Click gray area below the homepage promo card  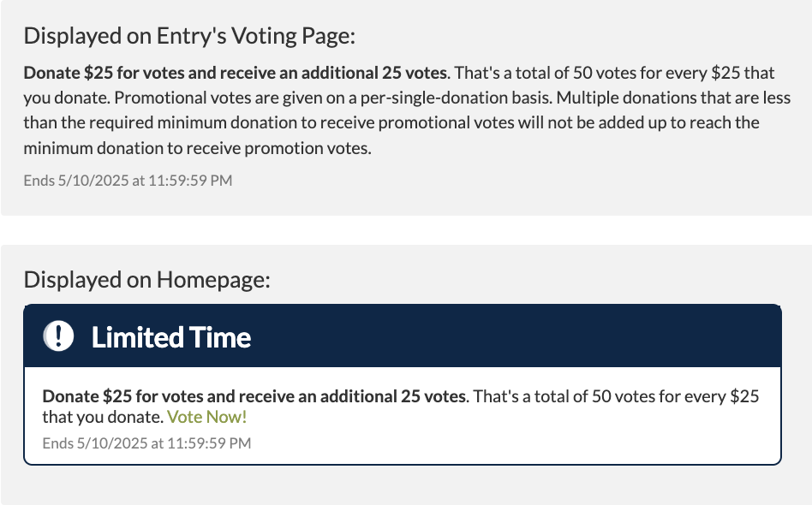click(x=406, y=484)
